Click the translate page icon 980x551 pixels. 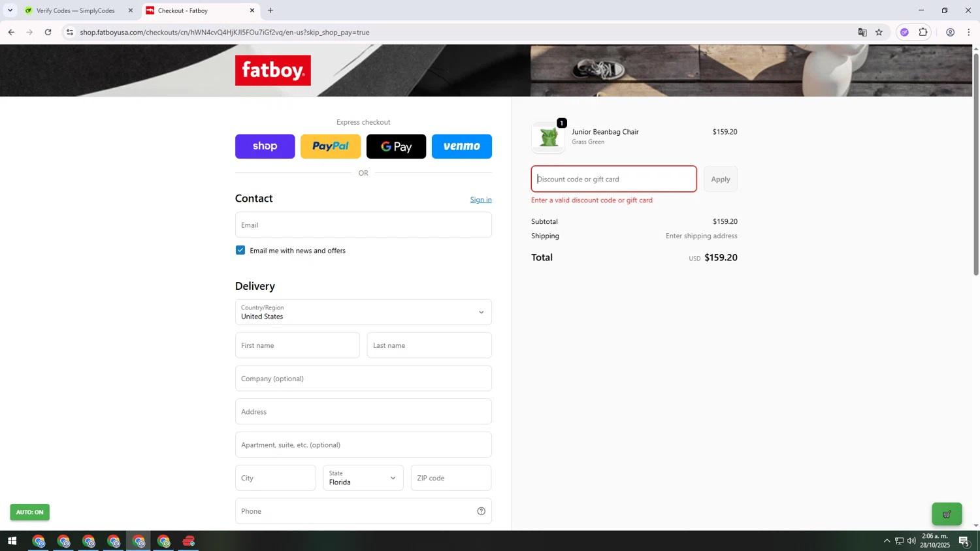click(x=862, y=32)
